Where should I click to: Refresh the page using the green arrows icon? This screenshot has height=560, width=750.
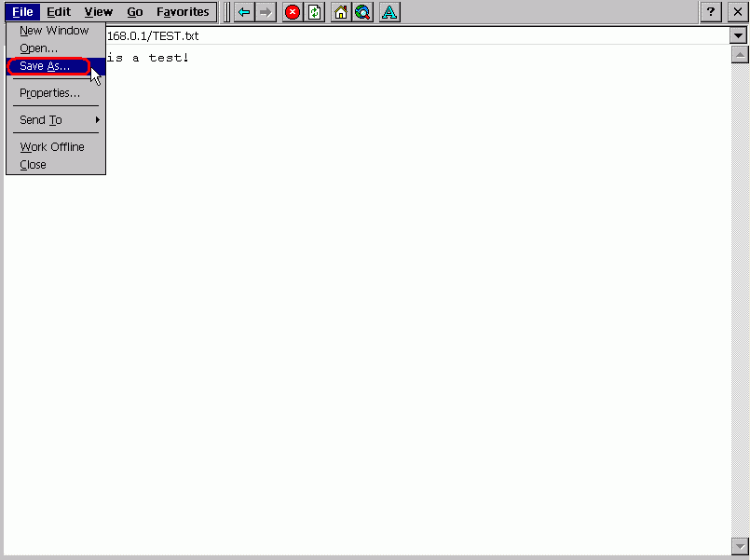pos(314,12)
